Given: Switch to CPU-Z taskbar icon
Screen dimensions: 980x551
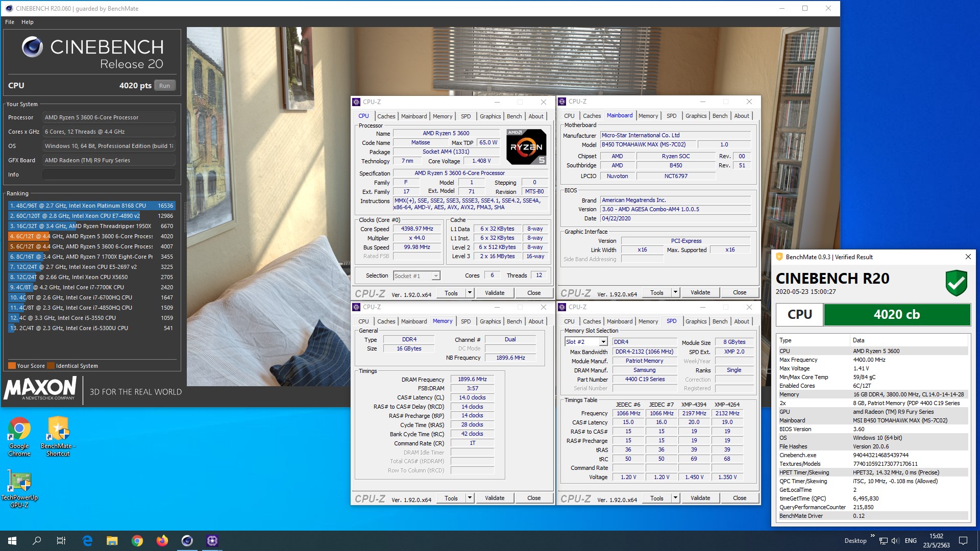Looking at the screenshot, I should point(212,541).
